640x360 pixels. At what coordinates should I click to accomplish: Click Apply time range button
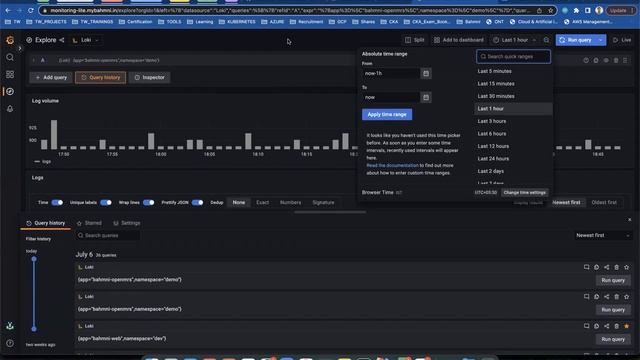click(x=387, y=115)
